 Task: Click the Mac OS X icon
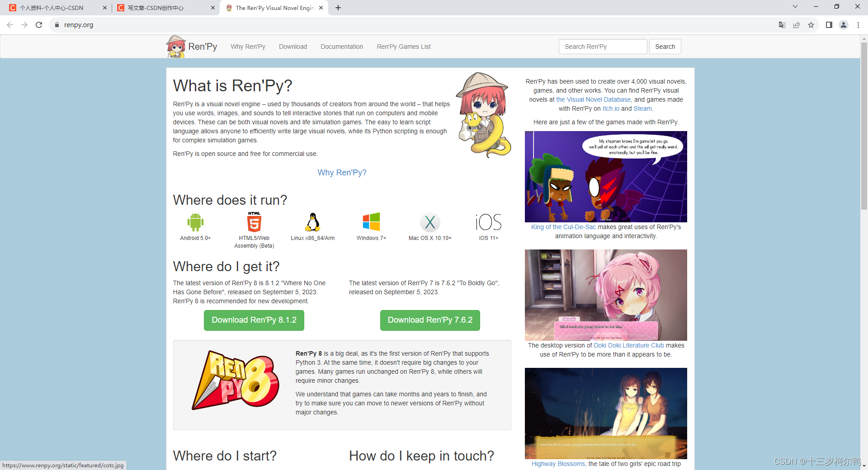(x=430, y=222)
